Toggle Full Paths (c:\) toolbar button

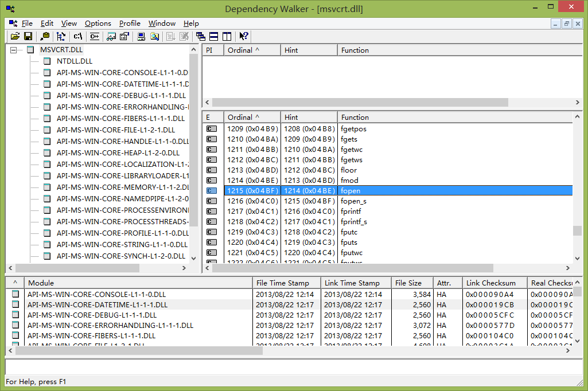pos(78,36)
